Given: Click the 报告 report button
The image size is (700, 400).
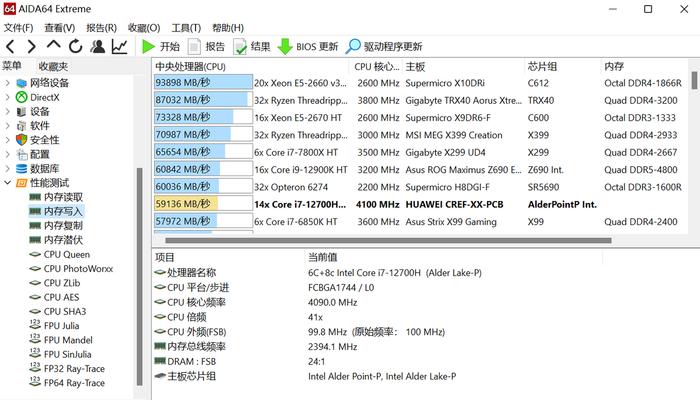Looking at the screenshot, I should [206, 46].
